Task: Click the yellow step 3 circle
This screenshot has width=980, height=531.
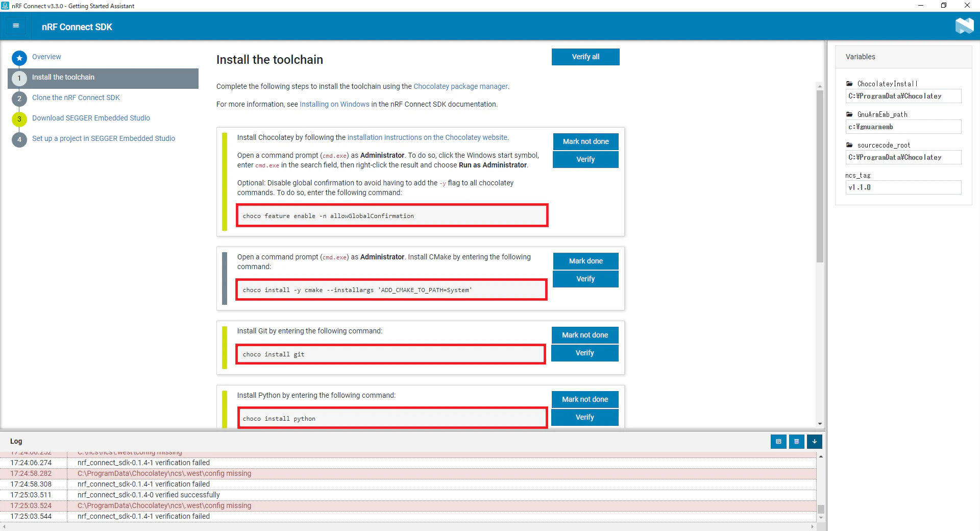Action: pos(19,119)
